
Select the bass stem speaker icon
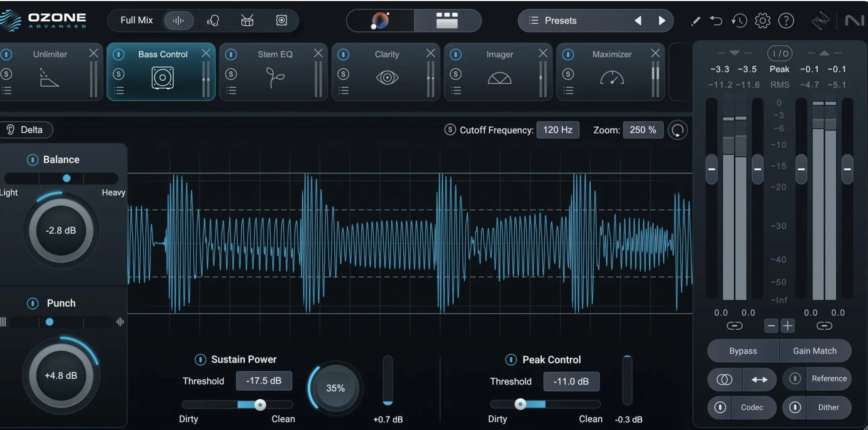point(281,20)
